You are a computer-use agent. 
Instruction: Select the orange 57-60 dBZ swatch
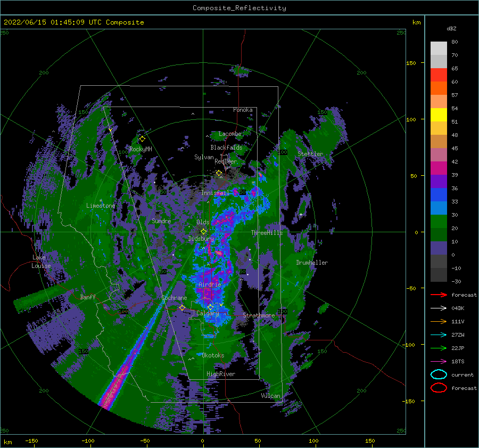click(439, 88)
